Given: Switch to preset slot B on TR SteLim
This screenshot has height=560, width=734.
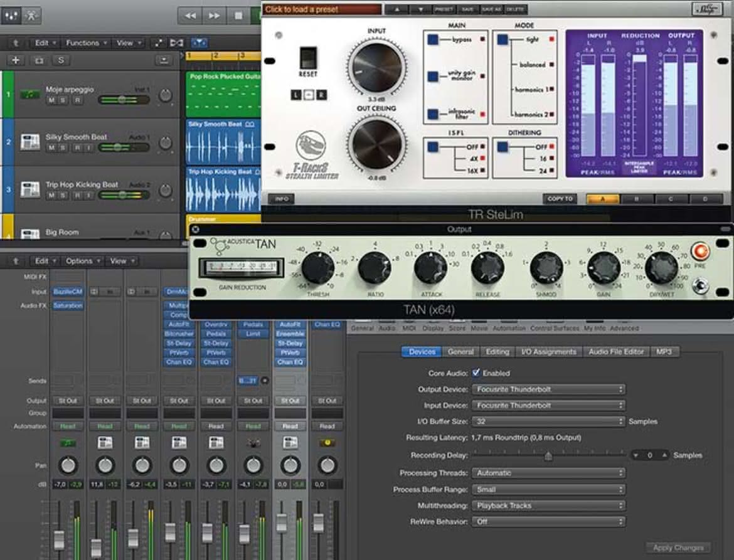Looking at the screenshot, I should tap(637, 199).
